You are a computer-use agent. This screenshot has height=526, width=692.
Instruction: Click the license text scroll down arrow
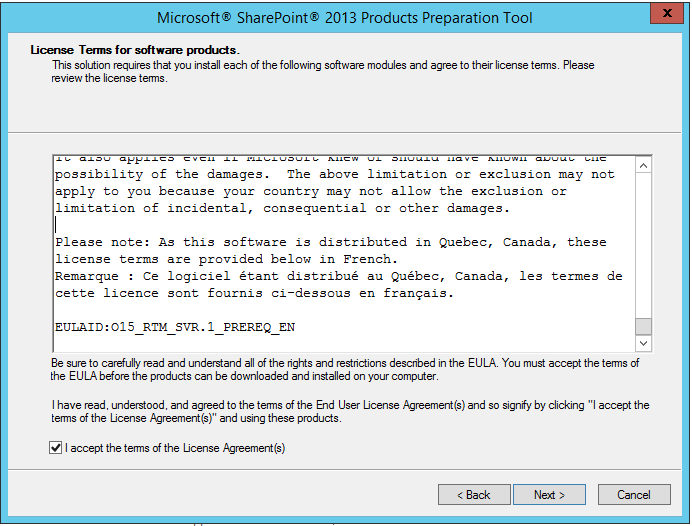coord(643,343)
